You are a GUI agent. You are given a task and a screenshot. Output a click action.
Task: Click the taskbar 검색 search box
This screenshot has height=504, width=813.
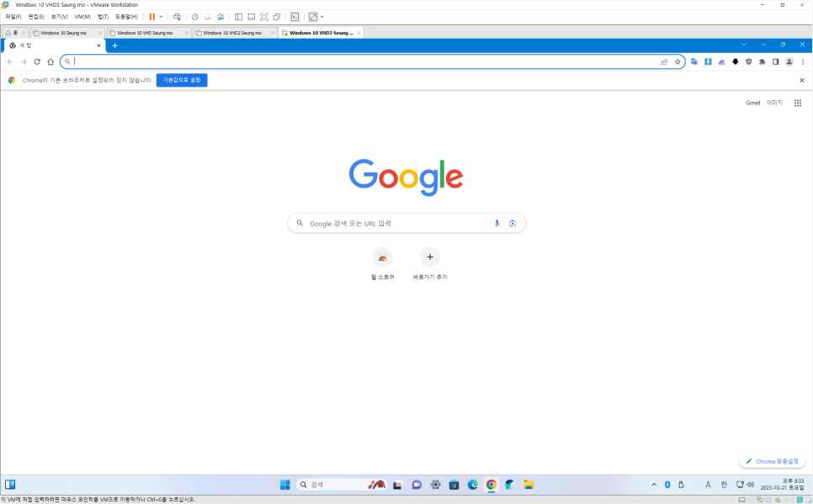click(341, 485)
